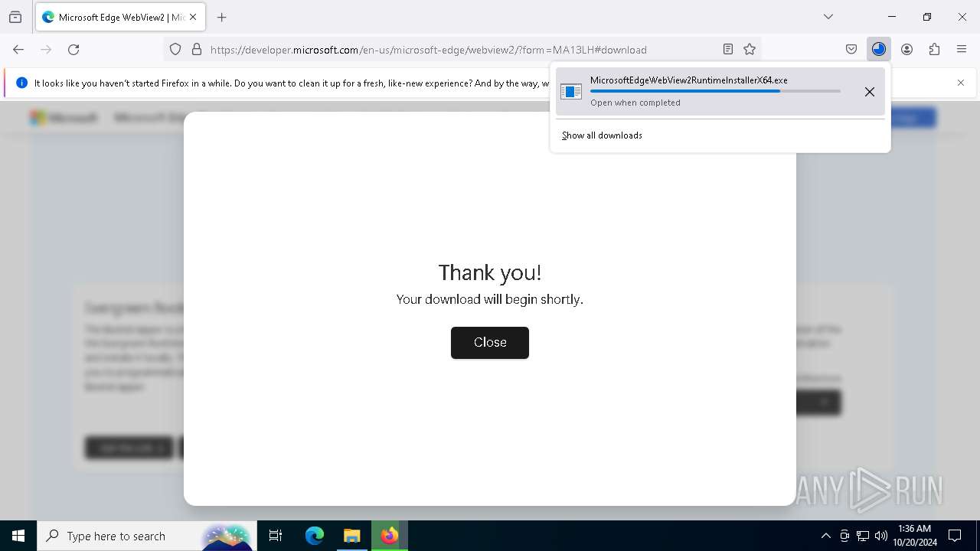Click Show all downloads
980x551 pixels.
coord(602,135)
